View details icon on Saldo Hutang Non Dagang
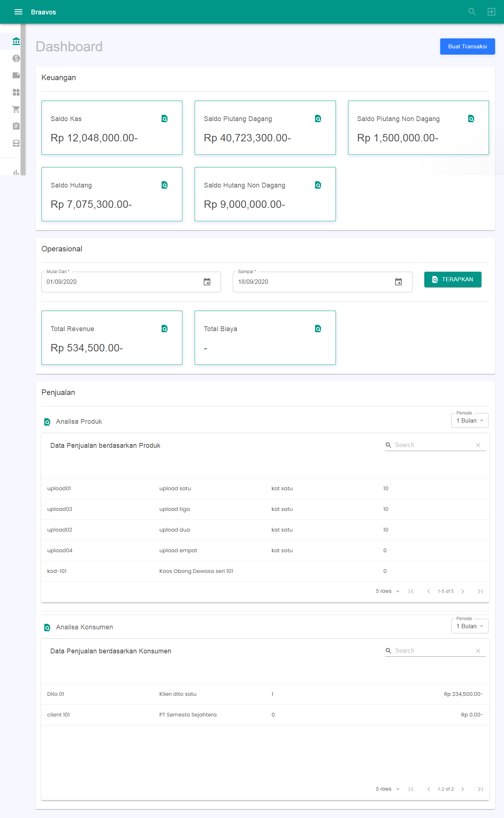 (318, 185)
